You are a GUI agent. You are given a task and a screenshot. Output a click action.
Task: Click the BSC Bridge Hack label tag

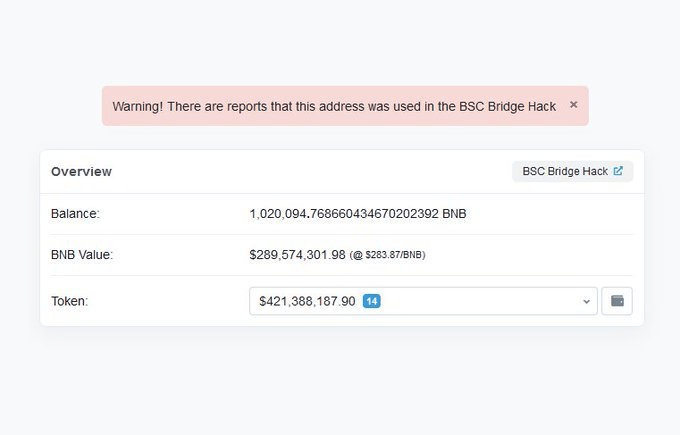(572, 171)
